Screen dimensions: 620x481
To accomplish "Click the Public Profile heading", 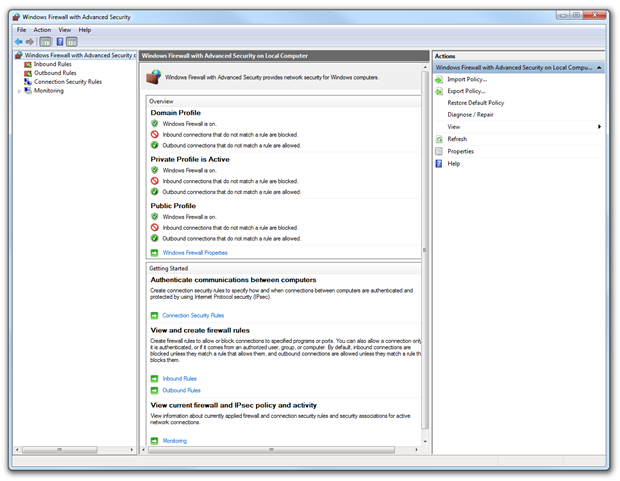I will (173, 206).
